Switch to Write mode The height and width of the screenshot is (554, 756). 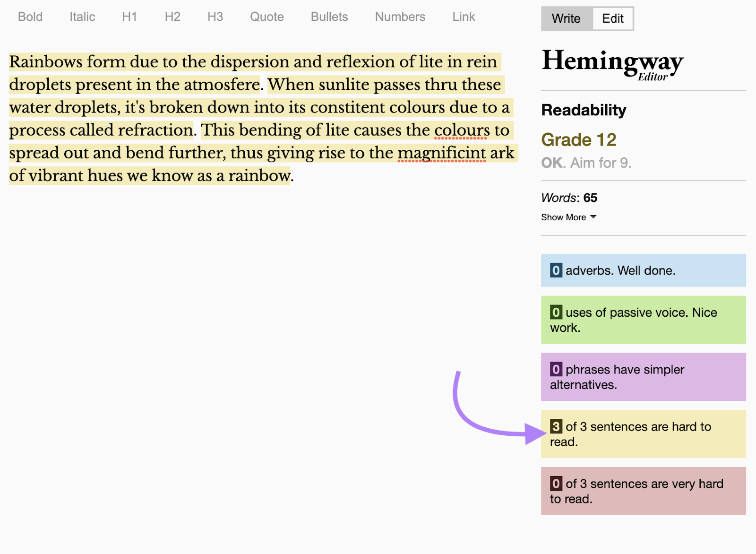567,18
